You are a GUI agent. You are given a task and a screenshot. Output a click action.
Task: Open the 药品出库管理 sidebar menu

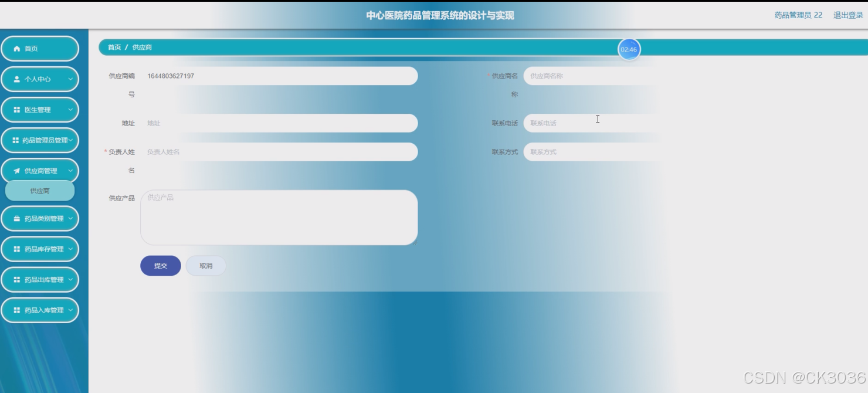click(x=40, y=280)
